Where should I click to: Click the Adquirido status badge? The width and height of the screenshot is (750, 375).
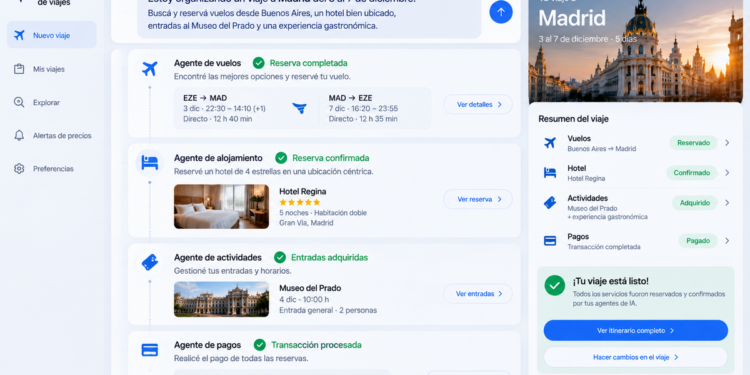tap(695, 203)
